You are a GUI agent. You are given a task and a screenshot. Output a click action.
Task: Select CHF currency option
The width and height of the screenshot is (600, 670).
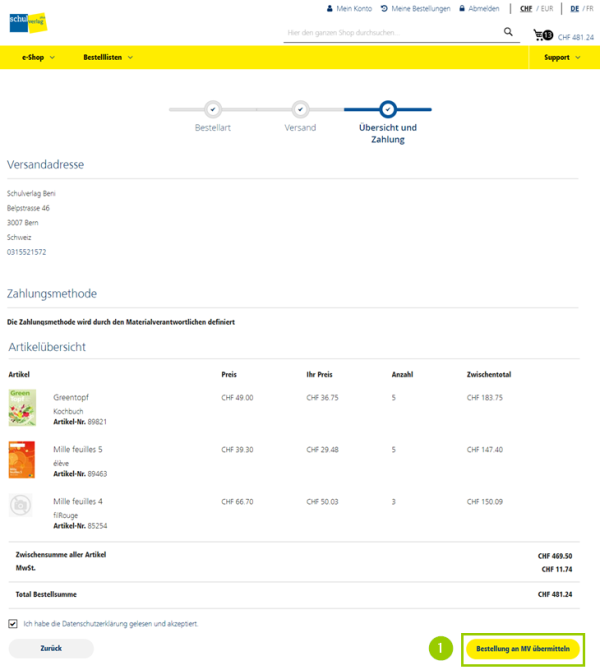click(x=526, y=8)
